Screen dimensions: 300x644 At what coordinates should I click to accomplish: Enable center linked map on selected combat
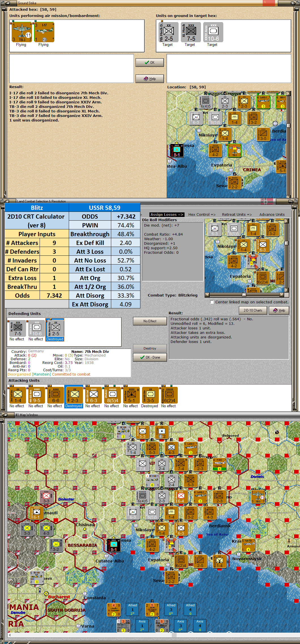tap(212, 302)
